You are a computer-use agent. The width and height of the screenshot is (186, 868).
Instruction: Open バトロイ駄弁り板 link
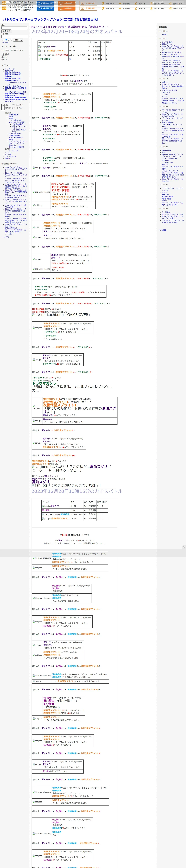pyautogui.click(x=15, y=120)
